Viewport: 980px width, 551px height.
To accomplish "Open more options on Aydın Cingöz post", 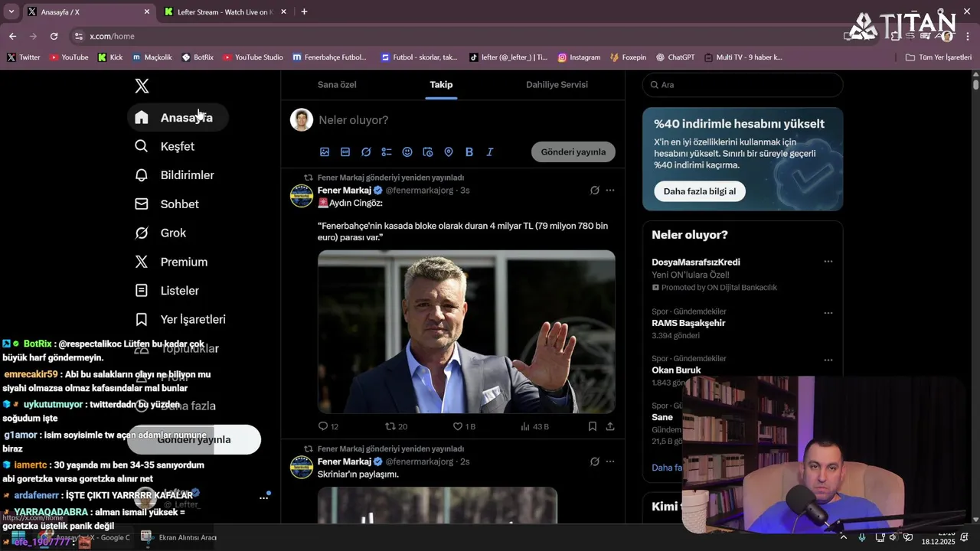I will (610, 191).
